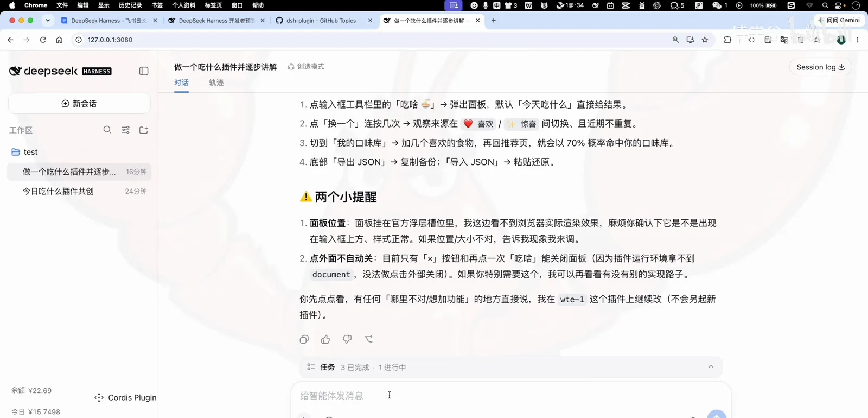Switch to the 飞书云文档 DeepSeek Harness tab

pyautogui.click(x=108, y=21)
